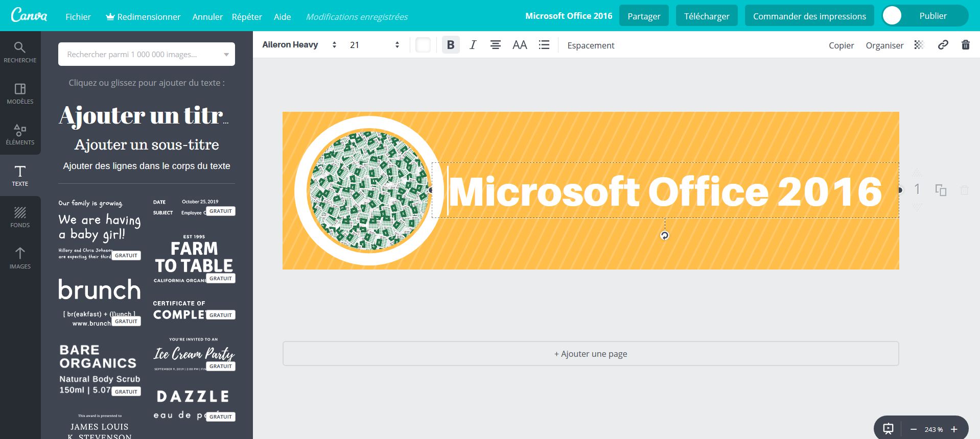Open the Espacement spacing options

(591, 45)
